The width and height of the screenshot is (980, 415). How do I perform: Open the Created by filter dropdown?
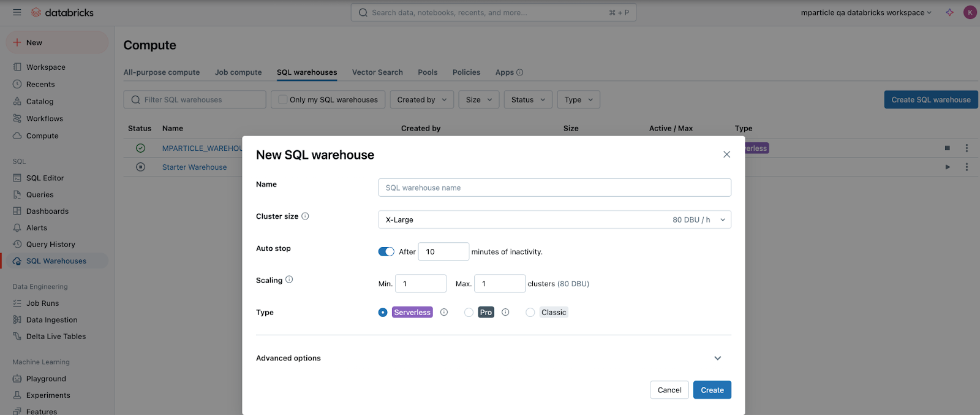(422, 99)
